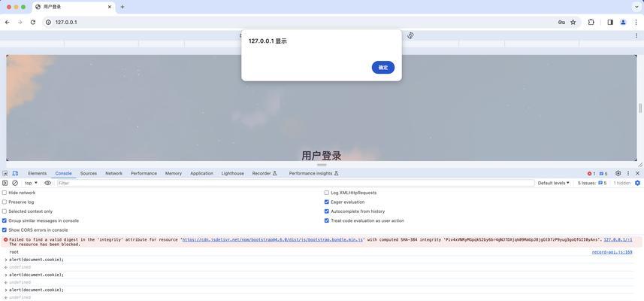Viewport: 644px width, 301px height.
Task: Uncheck Eager evaluation
Action: tap(327, 202)
